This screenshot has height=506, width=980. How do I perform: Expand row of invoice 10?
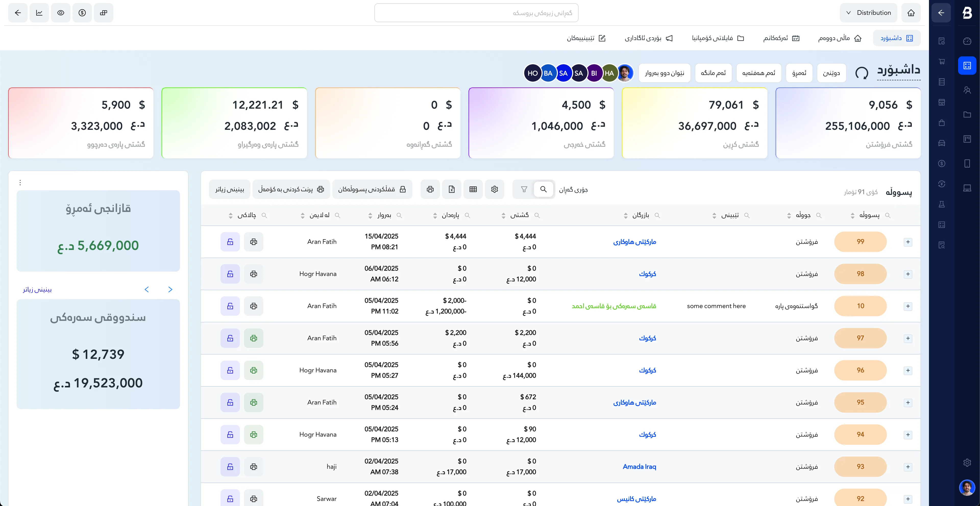(908, 306)
